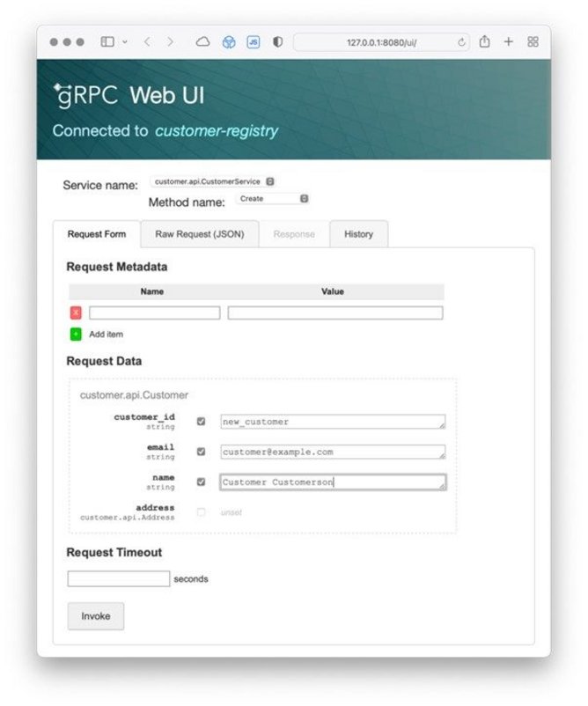Switch to the Request Form tab
Image resolution: width=588 pixels, height=706 pixels.
(x=97, y=234)
